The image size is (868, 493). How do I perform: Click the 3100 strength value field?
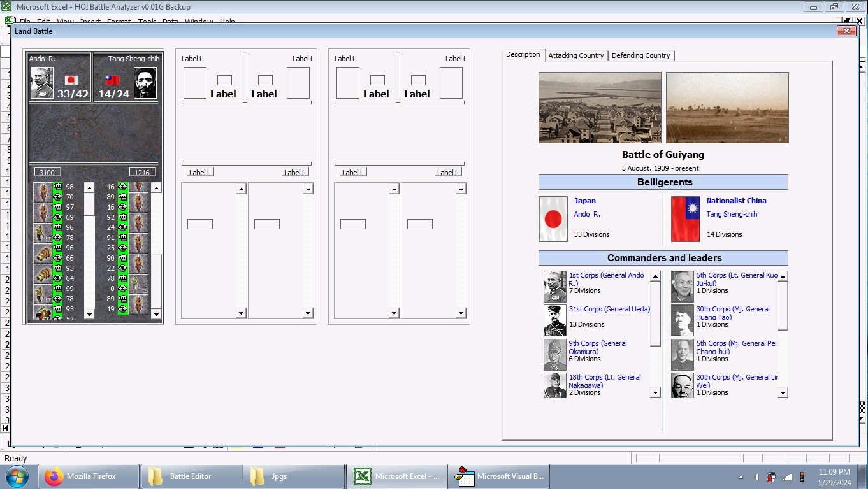click(47, 173)
